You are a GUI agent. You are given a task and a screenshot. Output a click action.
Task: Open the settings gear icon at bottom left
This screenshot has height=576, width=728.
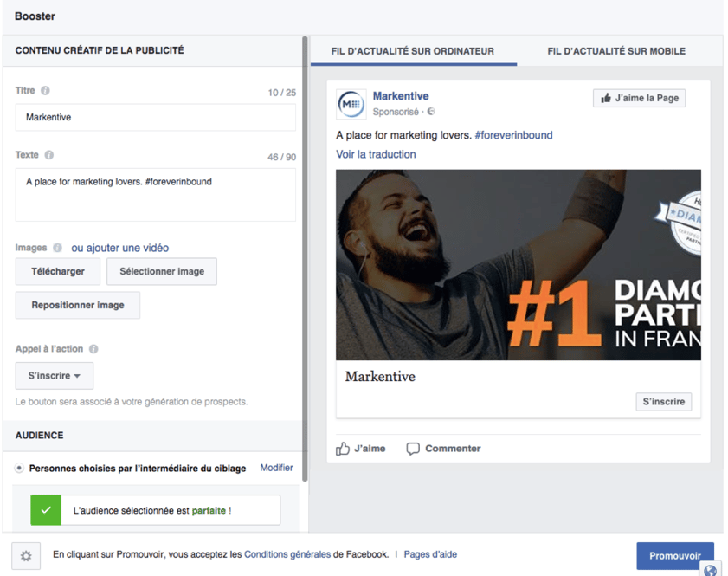[x=26, y=556]
